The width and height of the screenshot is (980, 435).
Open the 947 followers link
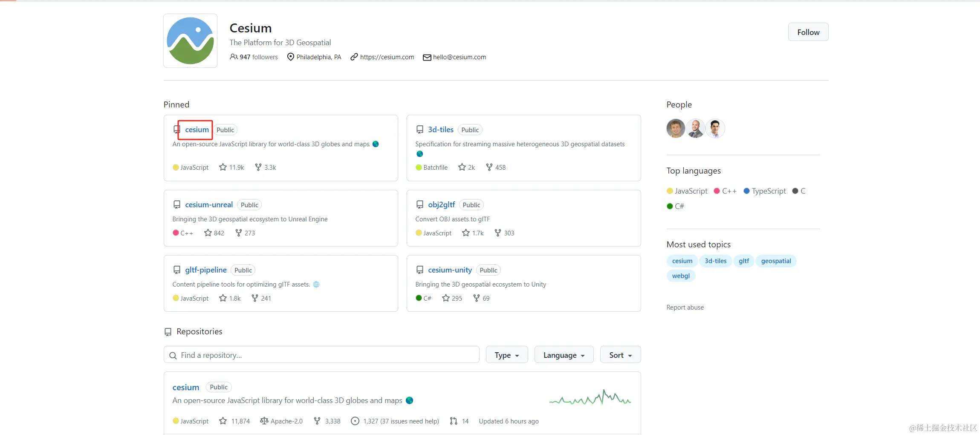coord(258,57)
